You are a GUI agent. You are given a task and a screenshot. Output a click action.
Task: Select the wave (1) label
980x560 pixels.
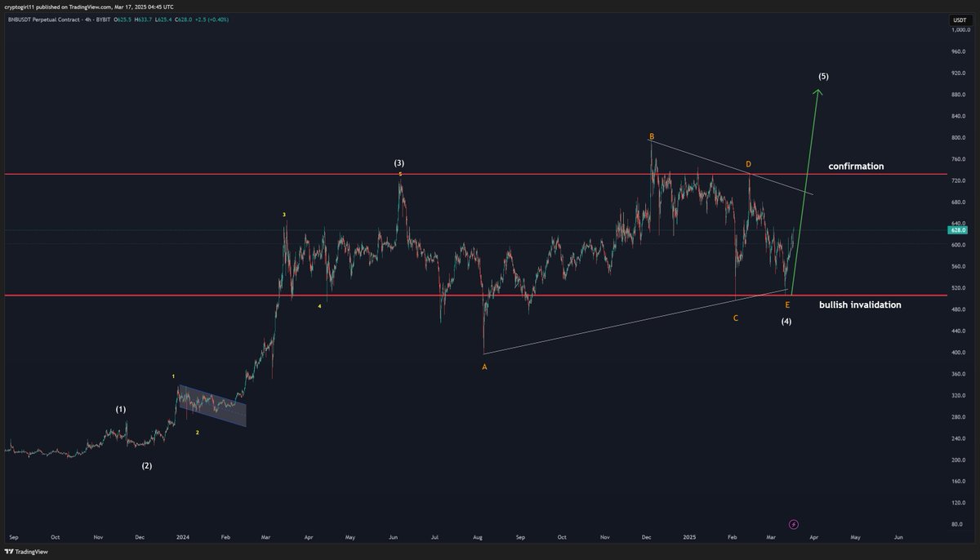point(121,409)
